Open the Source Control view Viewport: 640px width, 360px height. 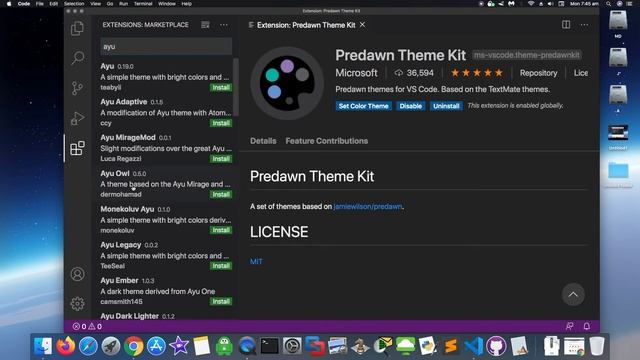[77, 88]
